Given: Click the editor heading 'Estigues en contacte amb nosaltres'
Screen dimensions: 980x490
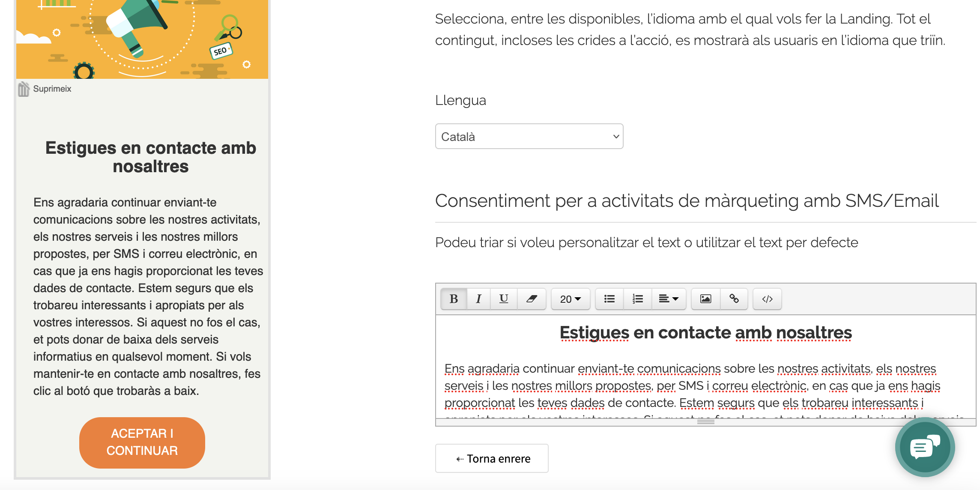Looking at the screenshot, I should [705, 333].
